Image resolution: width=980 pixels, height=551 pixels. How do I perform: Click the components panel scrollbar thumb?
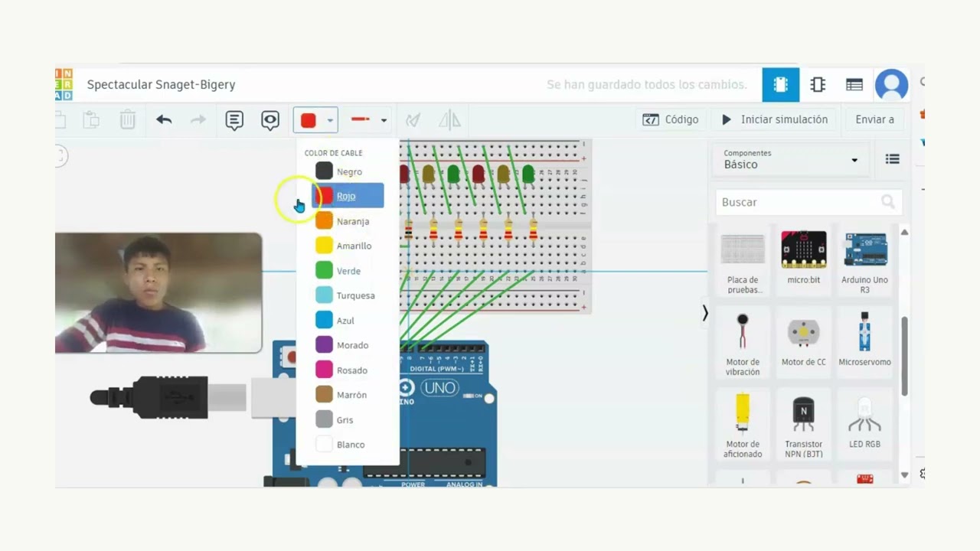point(904,356)
